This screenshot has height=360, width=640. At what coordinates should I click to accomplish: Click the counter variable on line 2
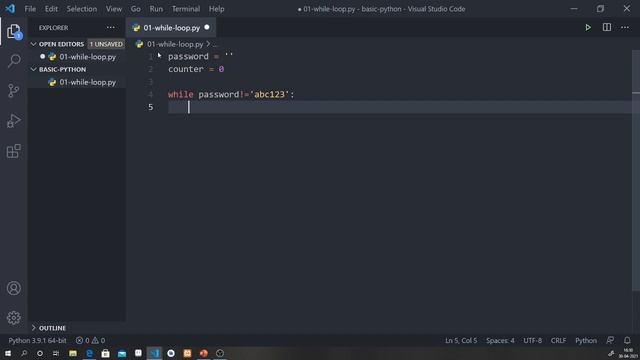coord(186,69)
